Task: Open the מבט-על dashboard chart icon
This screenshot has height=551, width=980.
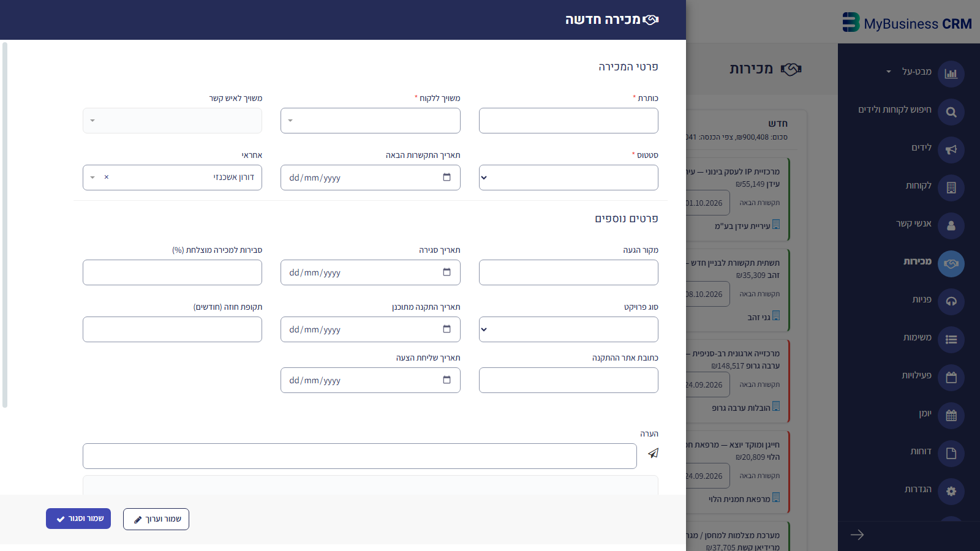Action: pos(951,74)
